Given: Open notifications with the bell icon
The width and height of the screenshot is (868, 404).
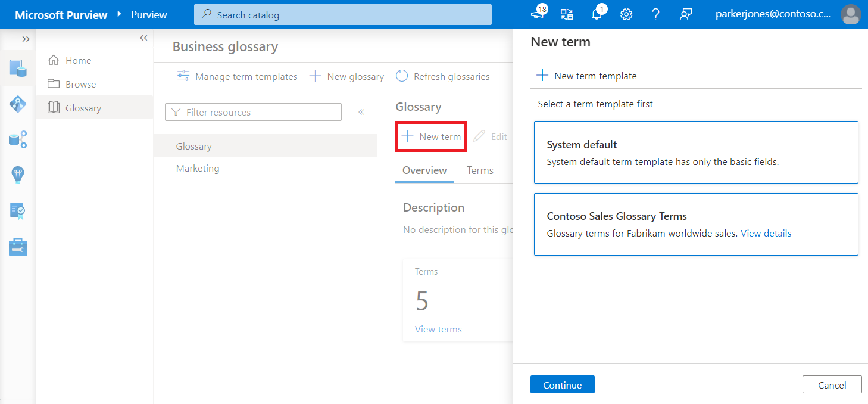Looking at the screenshot, I should point(598,14).
